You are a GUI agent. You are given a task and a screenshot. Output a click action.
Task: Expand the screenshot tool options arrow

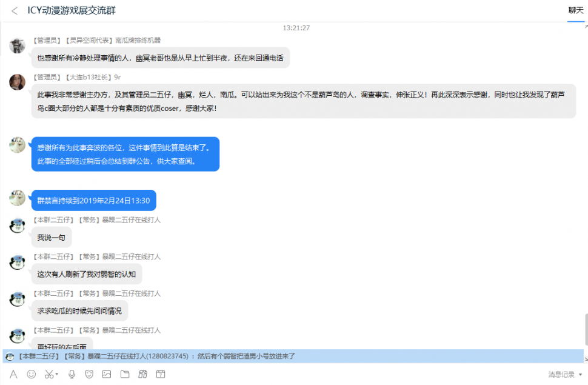coord(57,374)
